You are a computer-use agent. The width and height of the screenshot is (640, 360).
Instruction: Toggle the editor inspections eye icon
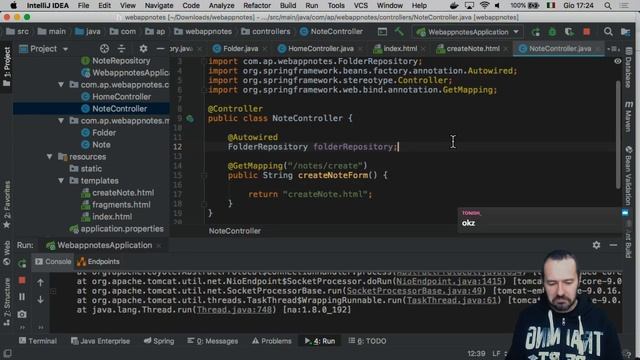[x=618, y=61]
